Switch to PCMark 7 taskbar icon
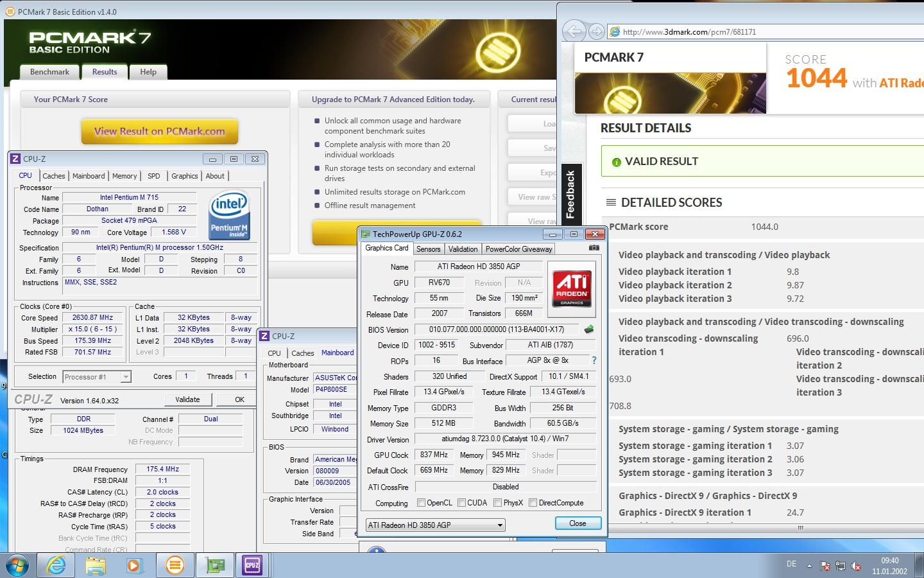The width and height of the screenshot is (924, 578). point(174,565)
